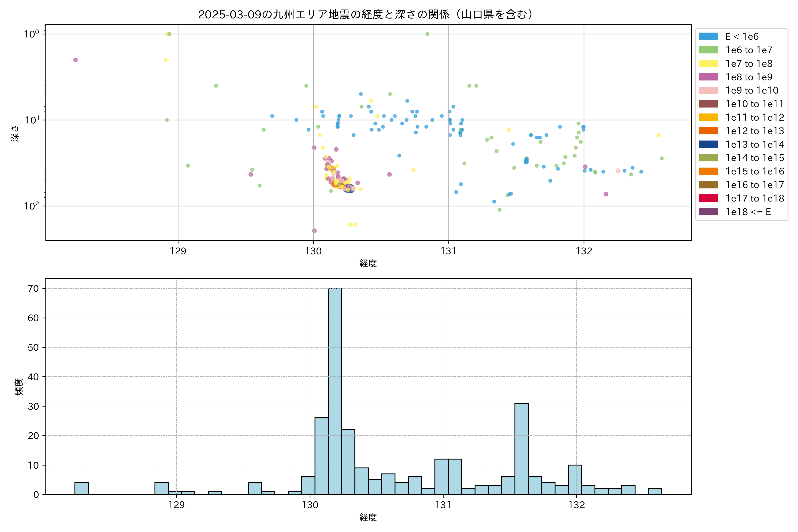Click the 1e18 <= E legend label
Viewport: 798px width, 532px height.
point(748,212)
